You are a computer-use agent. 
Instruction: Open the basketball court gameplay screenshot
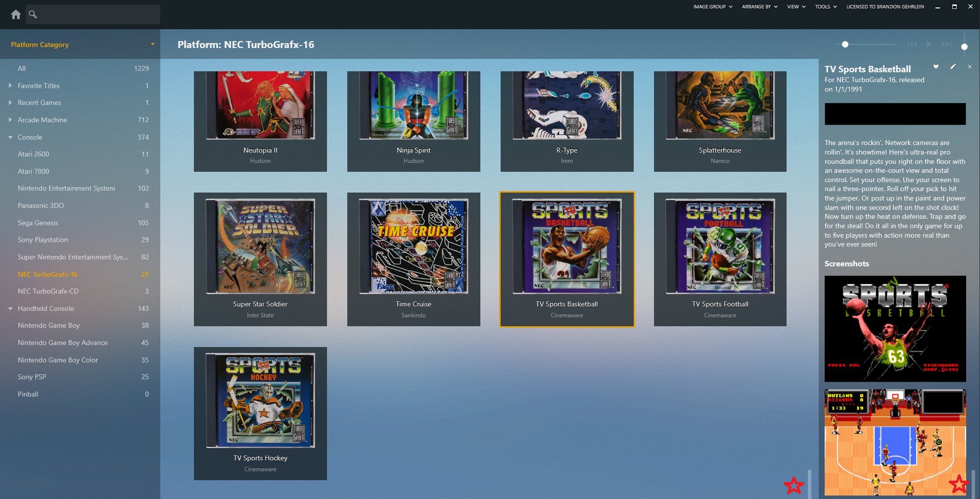[895, 442]
